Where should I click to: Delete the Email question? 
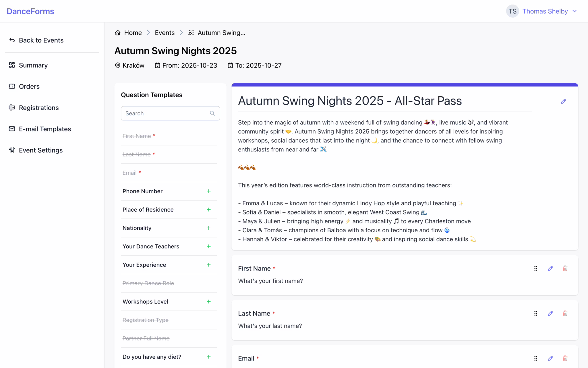pyautogui.click(x=565, y=358)
